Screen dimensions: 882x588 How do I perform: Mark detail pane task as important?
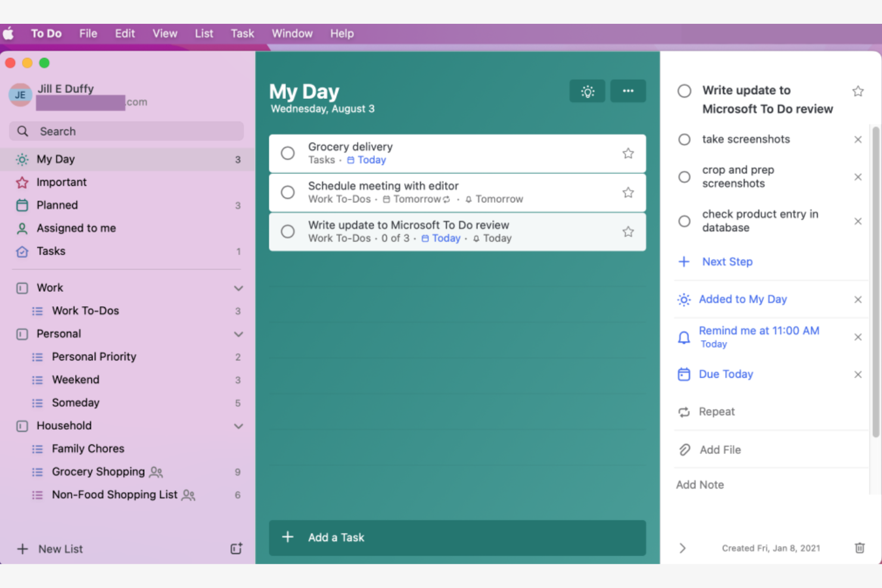tap(858, 91)
